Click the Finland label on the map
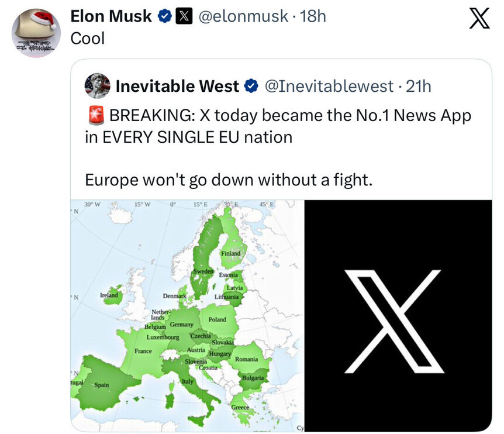This screenshot has height=434, width=504. [231, 253]
